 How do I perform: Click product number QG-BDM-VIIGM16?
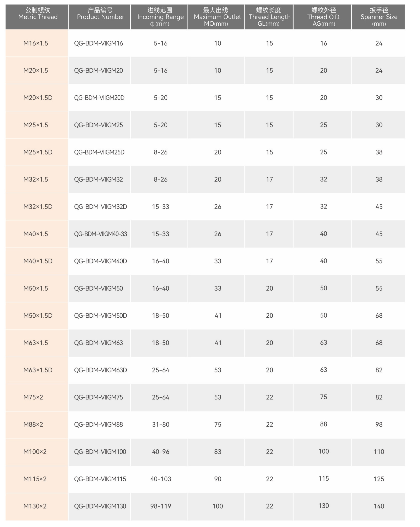tap(99, 43)
